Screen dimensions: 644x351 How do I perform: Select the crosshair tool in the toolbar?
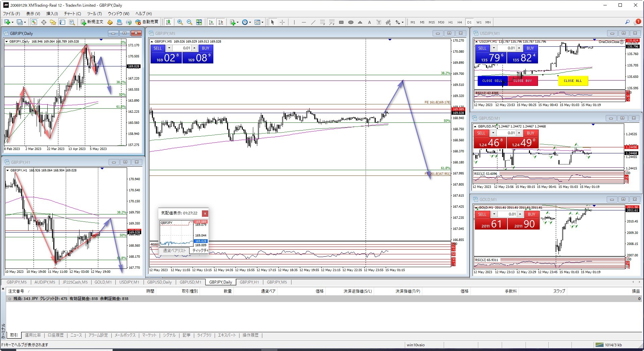click(282, 22)
